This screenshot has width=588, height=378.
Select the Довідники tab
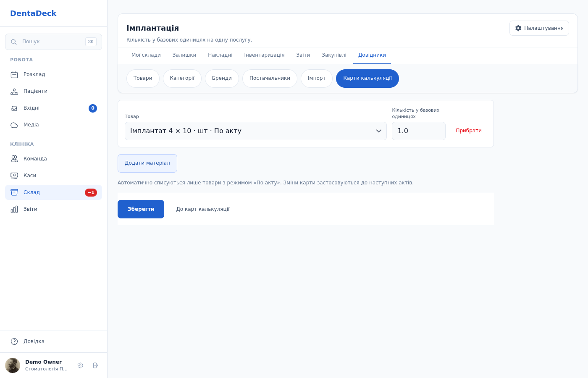click(x=372, y=55)
